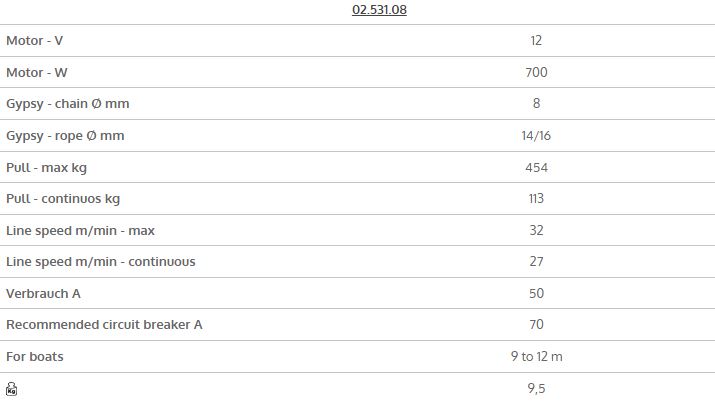The height and width of the screenshot is (403, 715).
Task: Select the Verbrauch A label
Action: [43, 294]
